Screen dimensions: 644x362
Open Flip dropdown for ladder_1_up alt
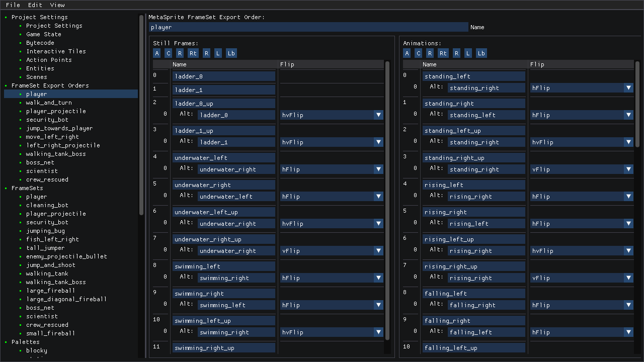[332, 142]
